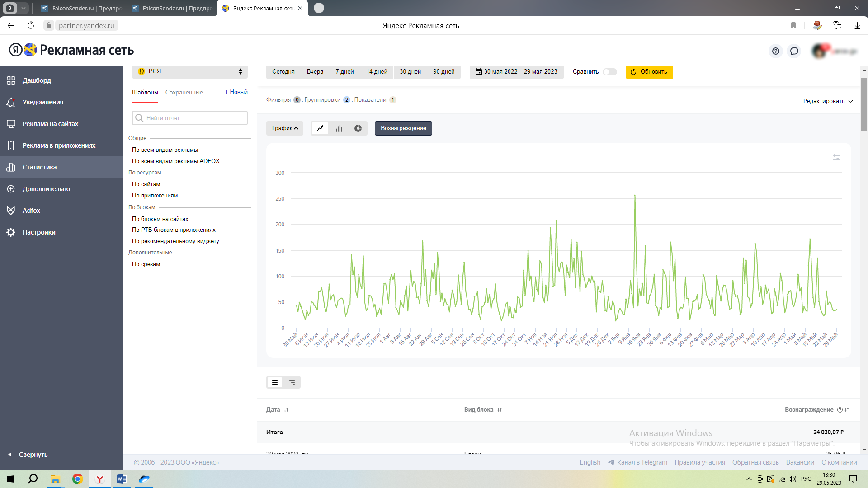Open report По РТБ-блокам в приложениях

pos(174,230)
